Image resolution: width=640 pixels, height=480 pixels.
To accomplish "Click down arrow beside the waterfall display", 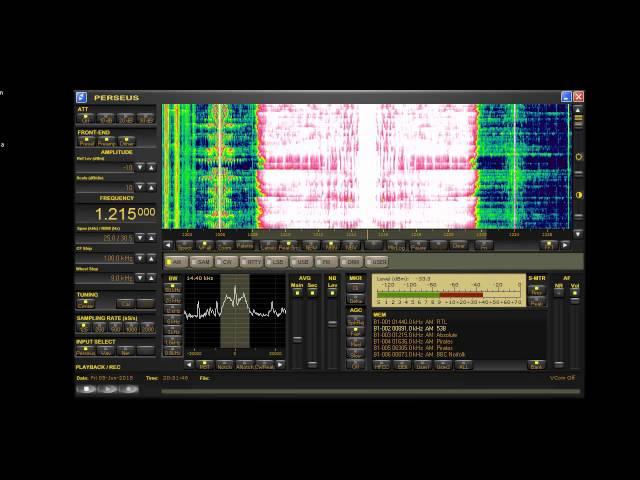I will 578,234.
